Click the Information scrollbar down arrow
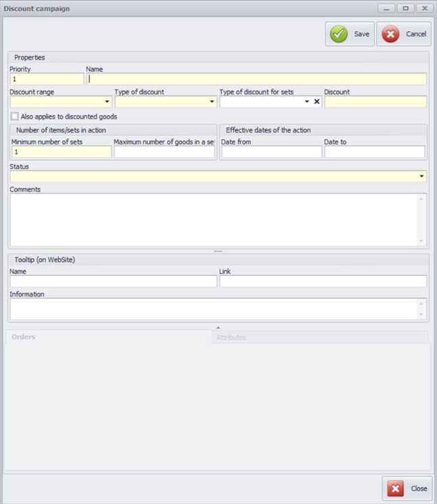This screenshot has height=504, width=437. [421, 314]
